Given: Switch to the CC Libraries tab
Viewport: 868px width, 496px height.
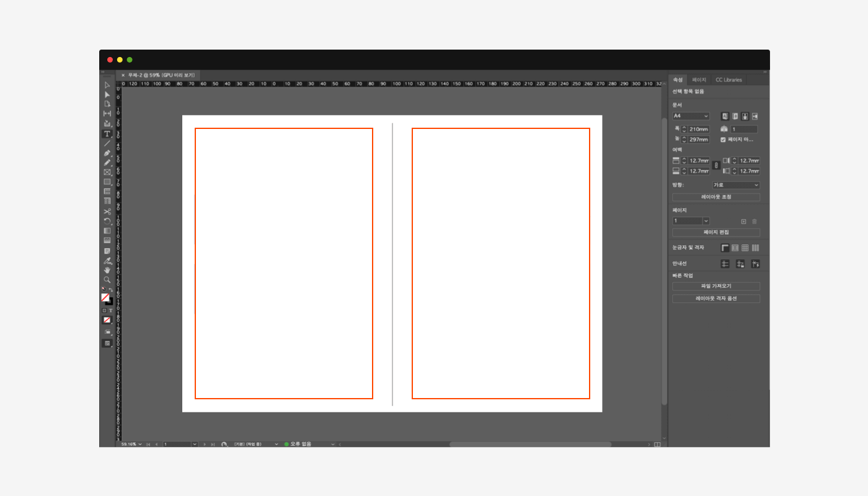Looking at the screenshot, I should (x=728, y=80).
